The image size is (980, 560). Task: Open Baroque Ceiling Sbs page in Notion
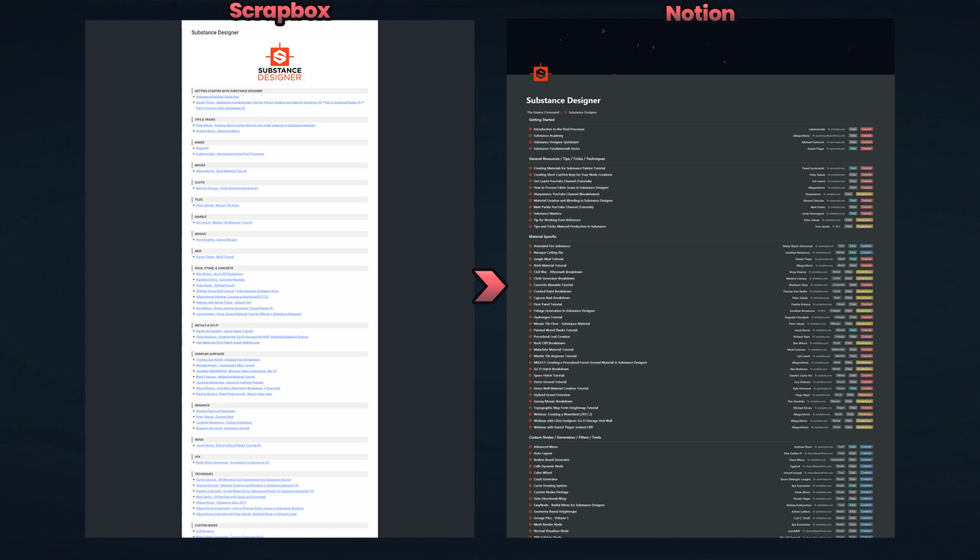[x=548, y=252]
